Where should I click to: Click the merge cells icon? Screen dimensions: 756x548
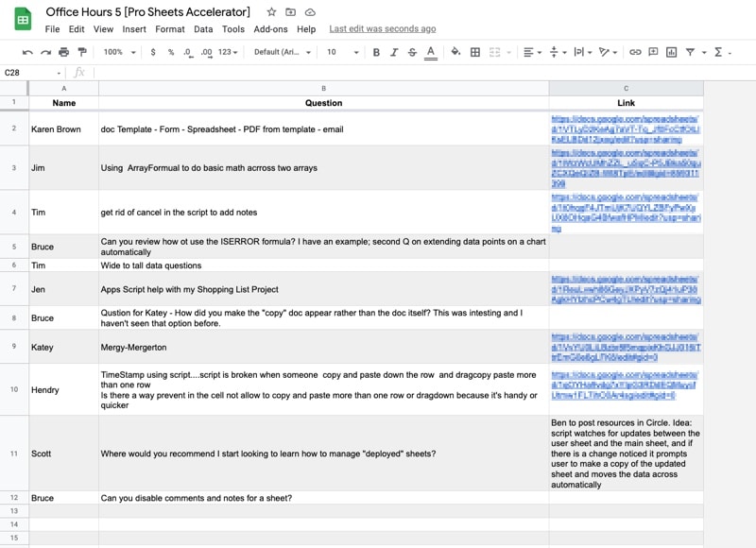494,52
